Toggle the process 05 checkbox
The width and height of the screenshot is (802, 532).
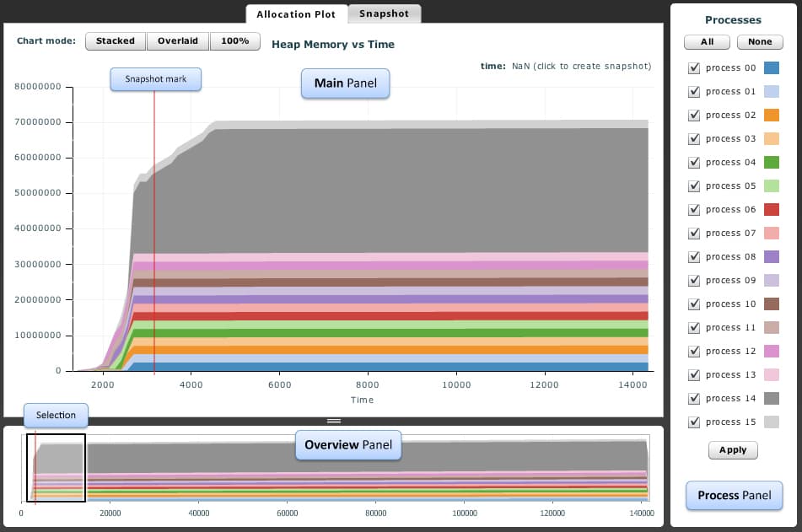coord(694,186)
